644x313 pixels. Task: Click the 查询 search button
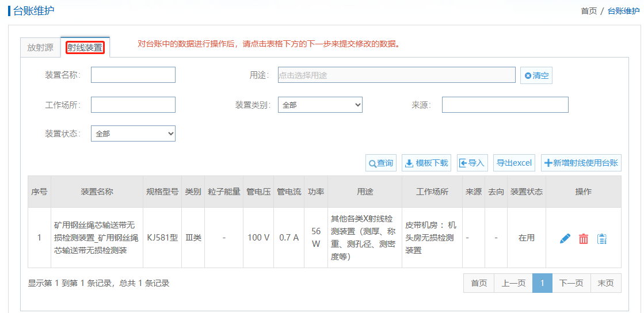click(381, 163)
